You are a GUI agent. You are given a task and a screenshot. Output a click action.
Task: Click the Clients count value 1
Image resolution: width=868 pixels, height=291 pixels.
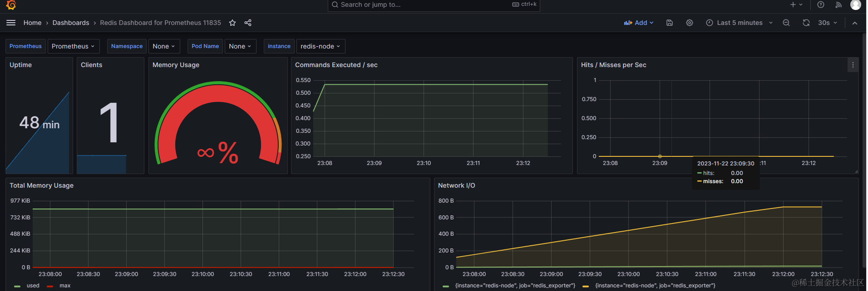click(x=109, y=122)
